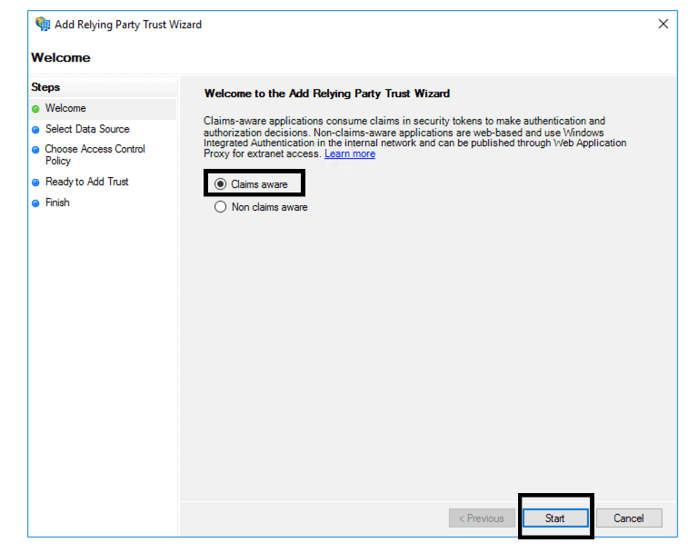Select the Welcome step in the Steps list

point(66,108)
